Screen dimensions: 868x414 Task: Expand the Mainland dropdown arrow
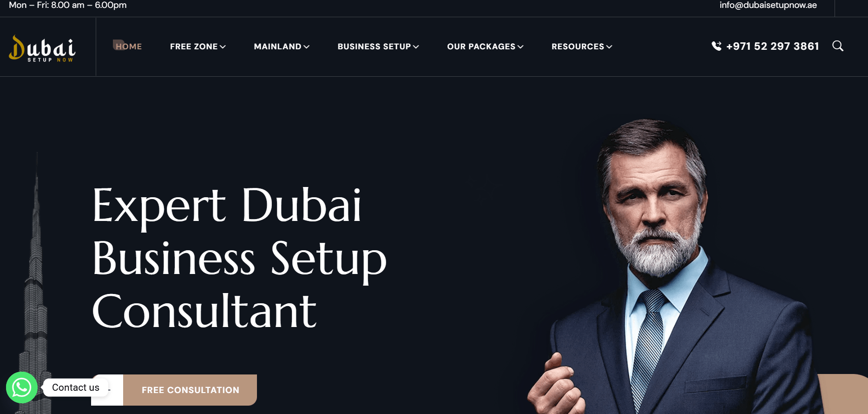[x=307, y=47]
